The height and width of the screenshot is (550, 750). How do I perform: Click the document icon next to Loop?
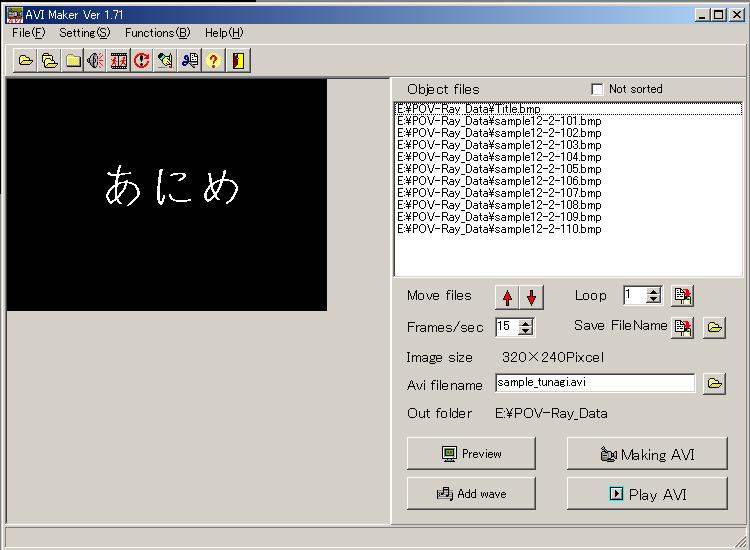click(683, 296)
